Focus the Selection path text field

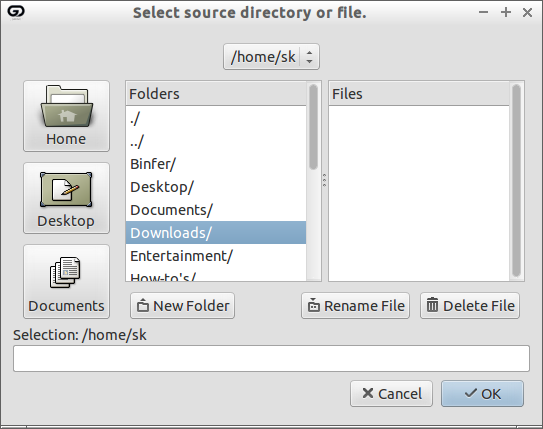click(x=271, y=358)
